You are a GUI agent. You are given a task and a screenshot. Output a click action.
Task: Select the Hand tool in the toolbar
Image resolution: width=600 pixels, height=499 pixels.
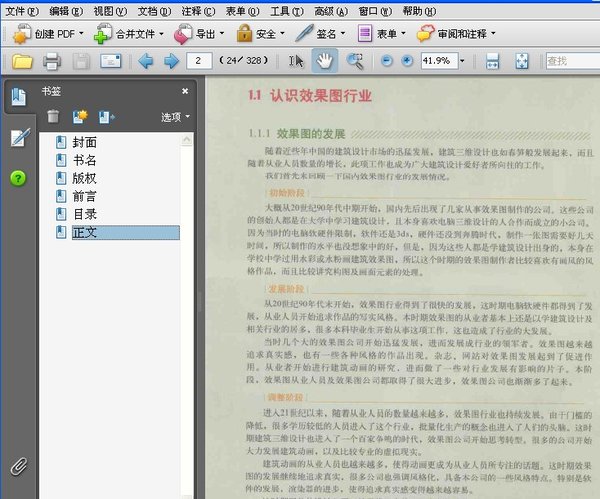(x=324, y=61)
